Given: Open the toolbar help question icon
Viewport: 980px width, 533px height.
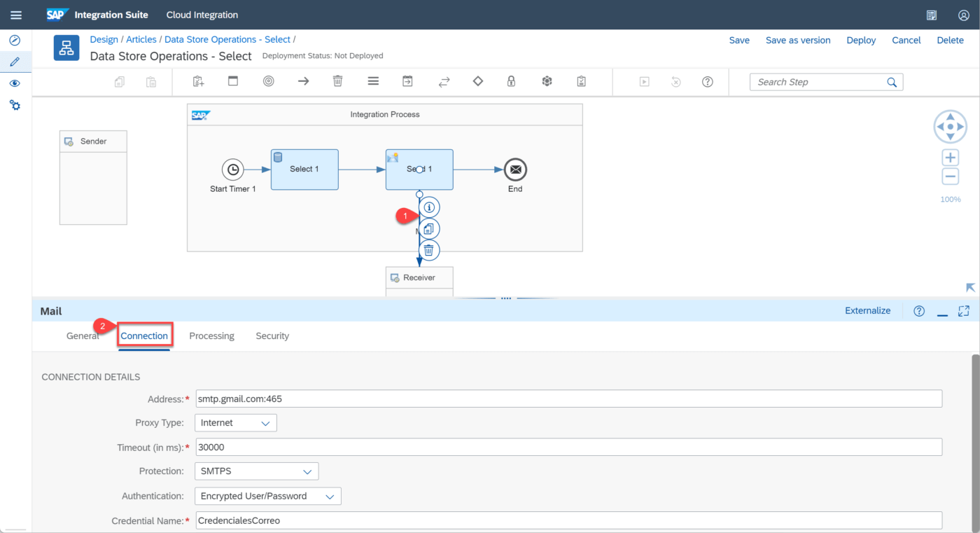Looking at the screenshot, I should [x=708, y=82].
